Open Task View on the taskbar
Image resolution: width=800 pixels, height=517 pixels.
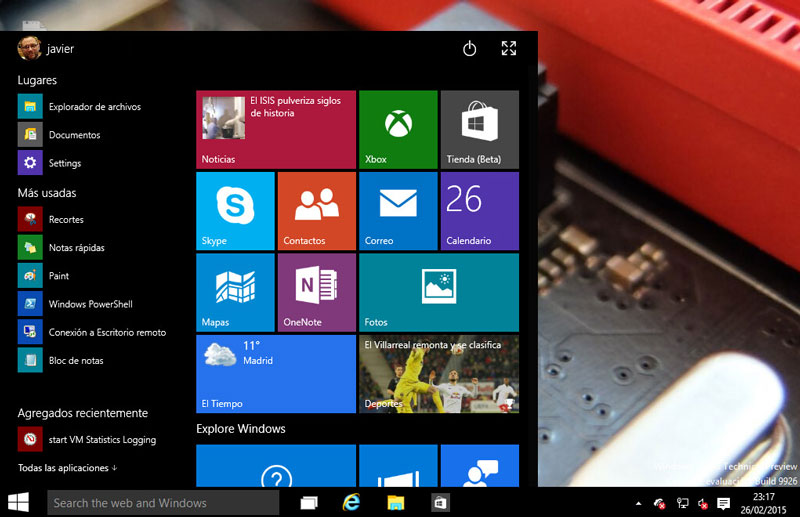(x=309, y=503)
